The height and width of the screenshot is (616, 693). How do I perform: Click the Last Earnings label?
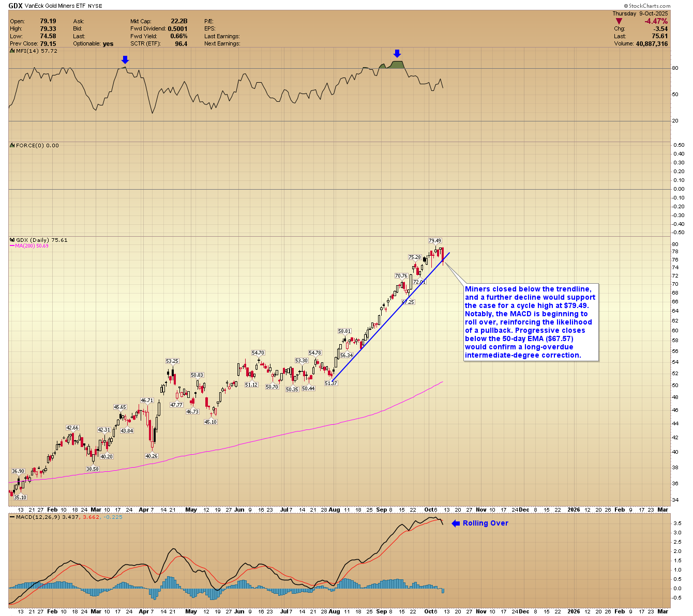[222, 36]
